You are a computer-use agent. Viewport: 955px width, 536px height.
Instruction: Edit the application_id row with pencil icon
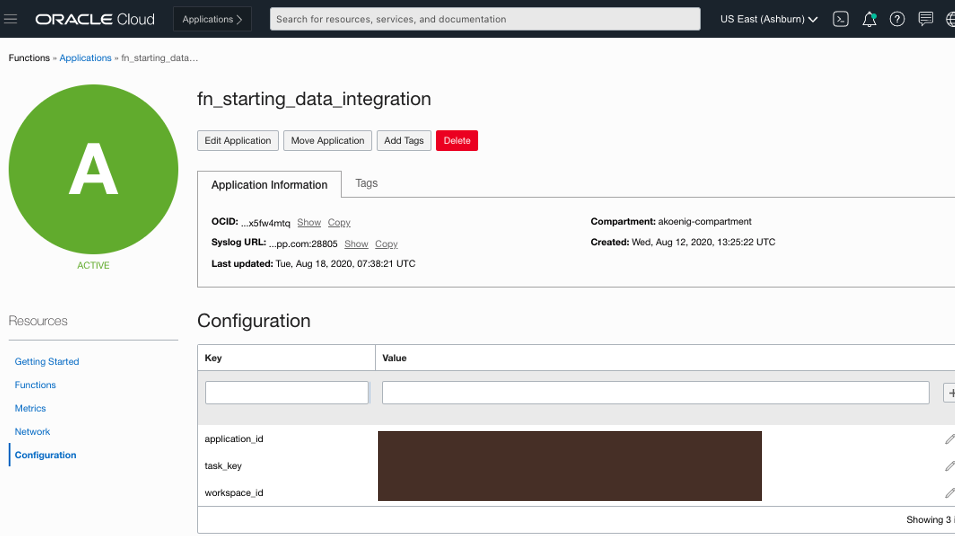click(x=950, y=439)
